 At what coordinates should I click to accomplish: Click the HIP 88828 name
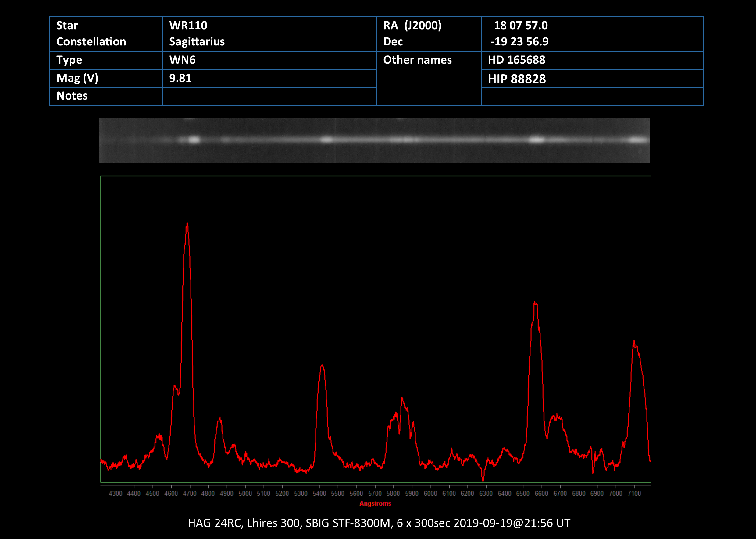coord(516,79)
